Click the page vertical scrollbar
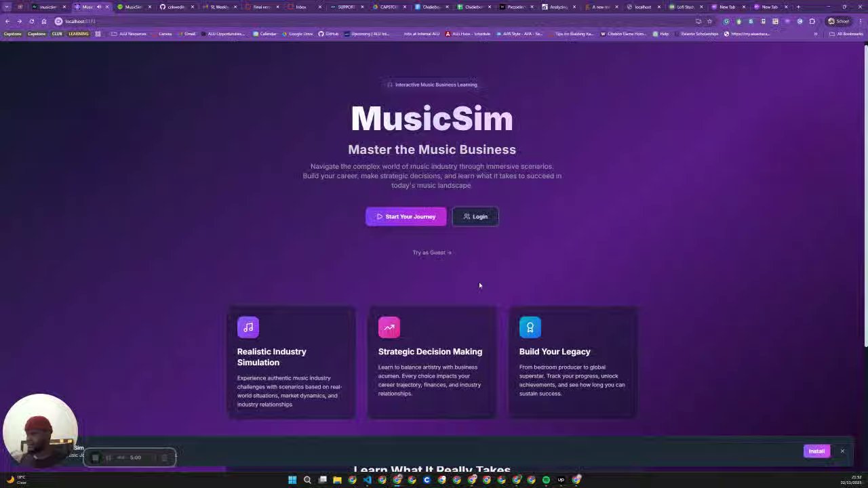 click(x=865, y=197)
